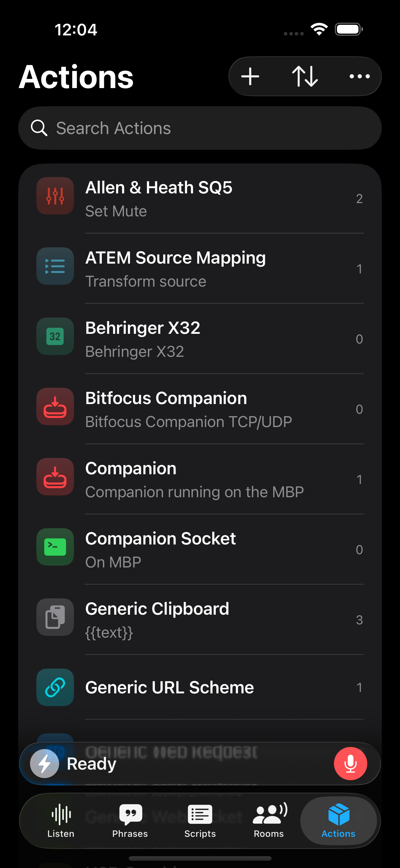Image resolution: width=400 pixels, height=868 pixels.
Task: Tap the plus icon to add action
Action: [x=250, y=77]
